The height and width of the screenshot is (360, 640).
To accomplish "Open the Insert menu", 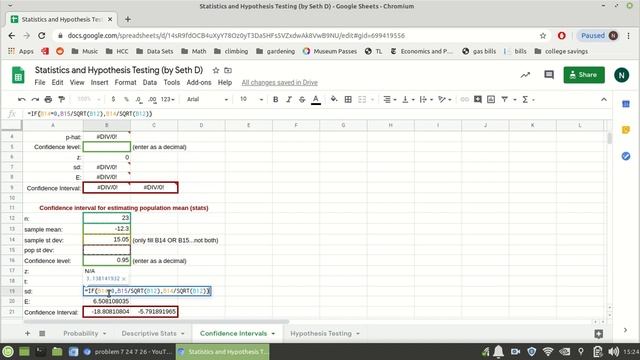I will (x=99, y=82).
